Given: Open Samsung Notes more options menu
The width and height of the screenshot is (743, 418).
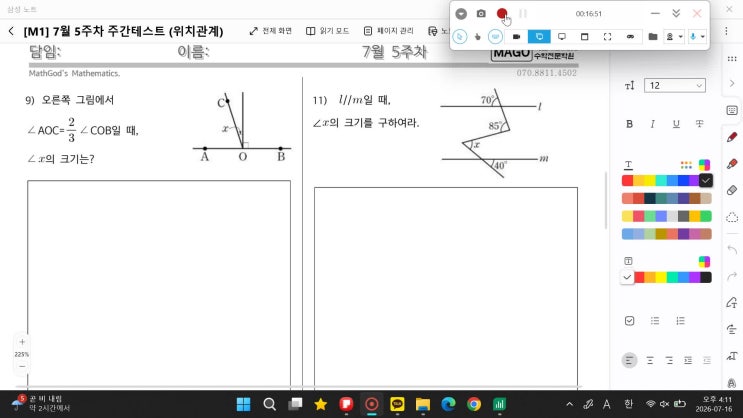Looking at the screenshot, I should click(726, 31).
